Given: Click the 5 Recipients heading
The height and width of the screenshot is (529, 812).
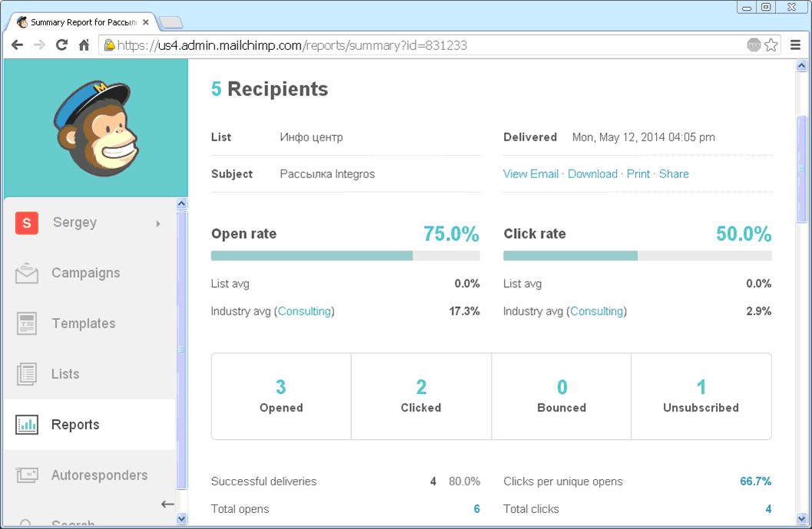Looking at the screenshot, I should click(x=270, y=89).
